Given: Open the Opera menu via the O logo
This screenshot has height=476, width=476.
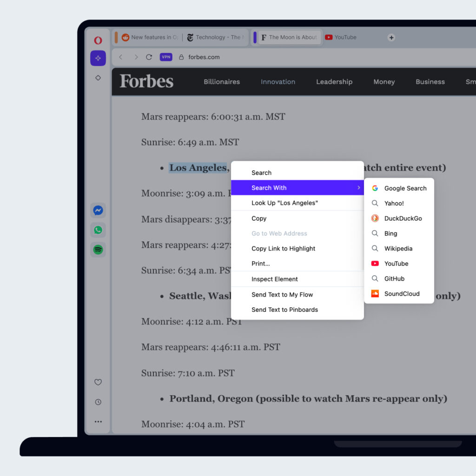Looking at the screenshot, I should click(98, 40).
